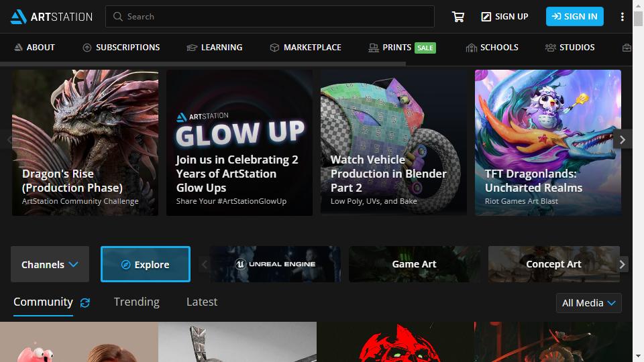644x362 pixels.
Task: Open the red skull artwork thumbnail
Action: pos(396,342)
